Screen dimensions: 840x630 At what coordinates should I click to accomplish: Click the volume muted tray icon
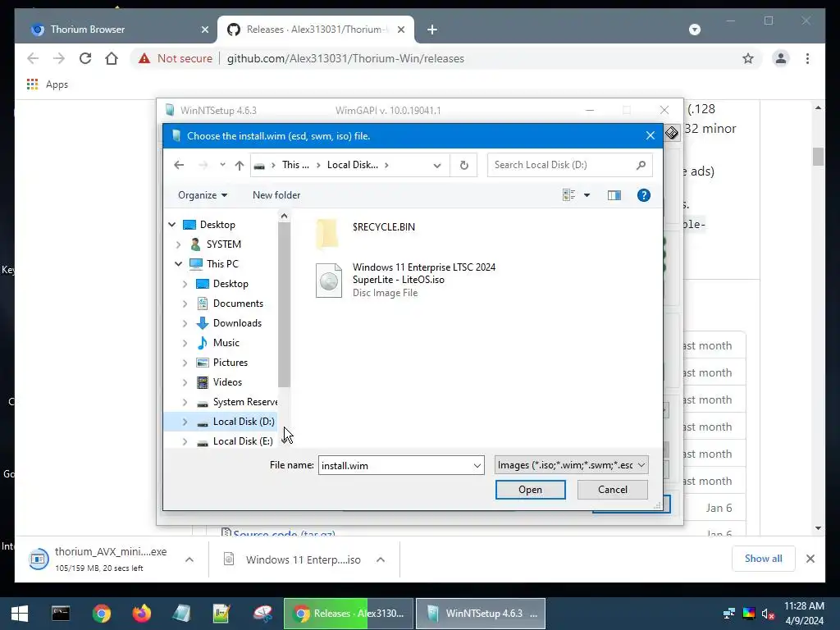(x=768, y=614)
